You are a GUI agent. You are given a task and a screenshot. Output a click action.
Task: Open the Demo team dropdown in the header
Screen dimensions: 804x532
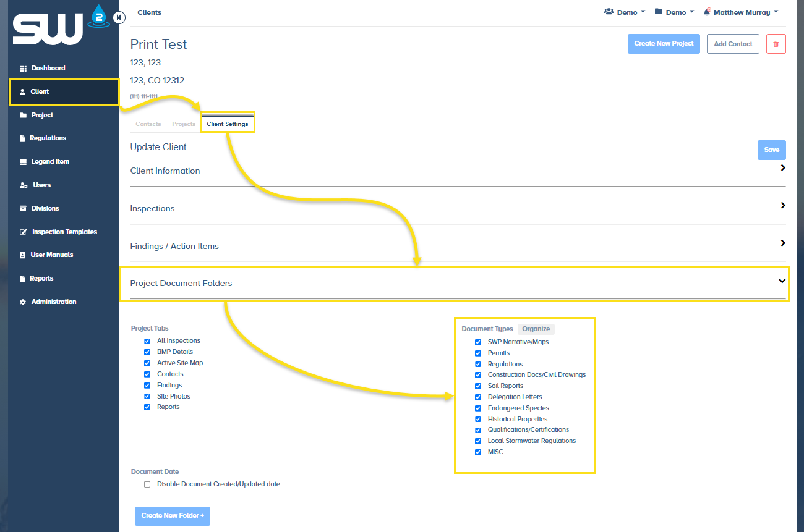(625, 11)
